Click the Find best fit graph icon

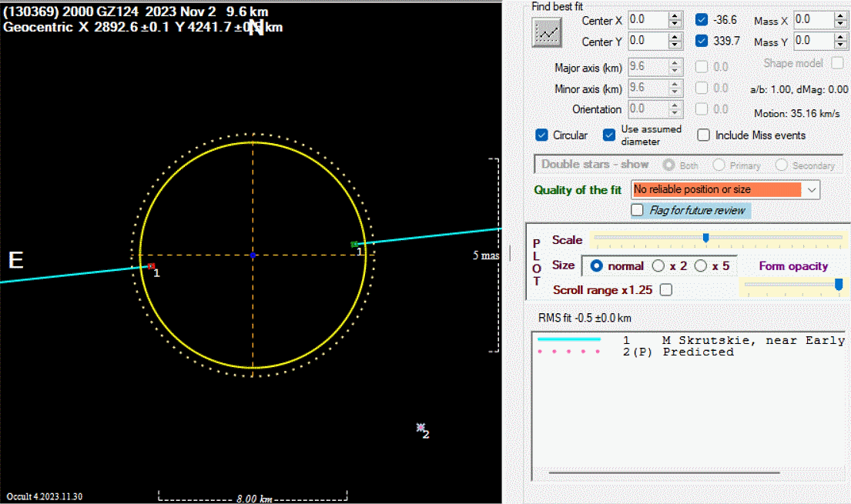click(548, 31)
